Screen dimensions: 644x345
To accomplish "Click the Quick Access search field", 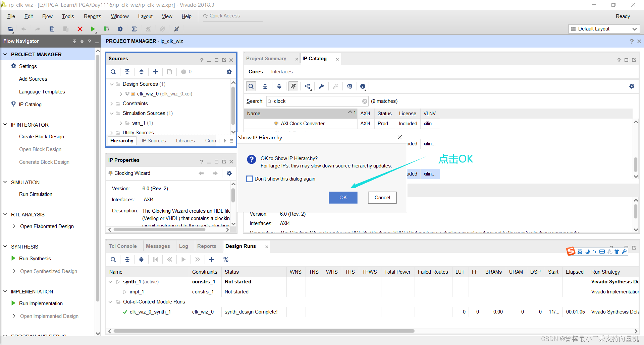I will pyautogui.click(x=232, y=16).
